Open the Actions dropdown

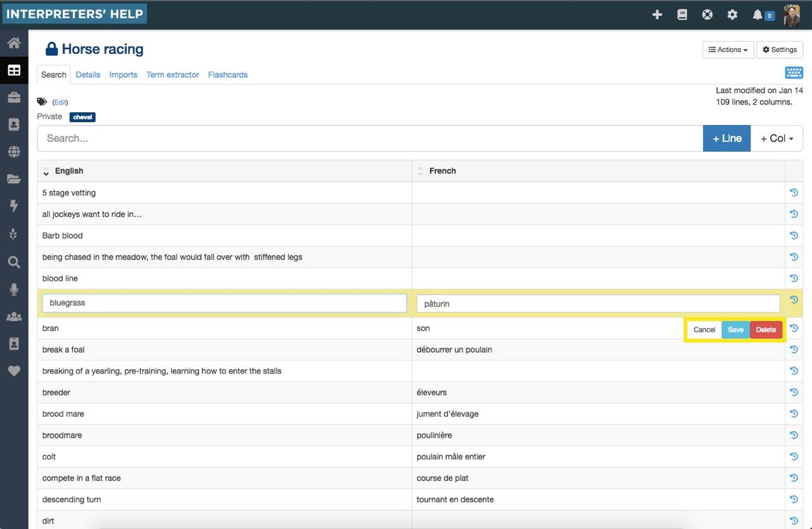tap(728, 49)
